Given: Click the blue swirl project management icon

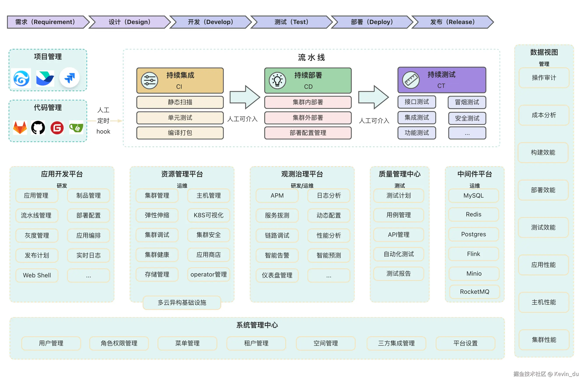Looking at the screenshot, I should 21,78.
